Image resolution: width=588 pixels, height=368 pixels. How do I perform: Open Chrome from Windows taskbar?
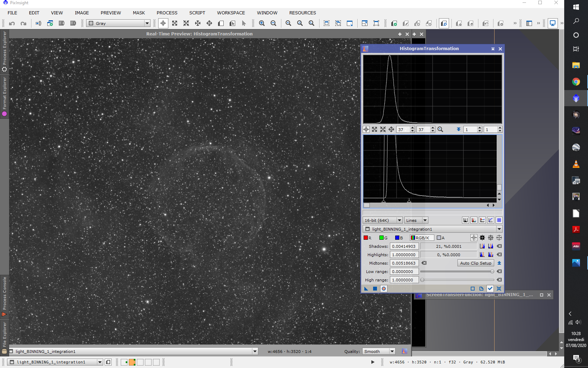coord(576,82)
